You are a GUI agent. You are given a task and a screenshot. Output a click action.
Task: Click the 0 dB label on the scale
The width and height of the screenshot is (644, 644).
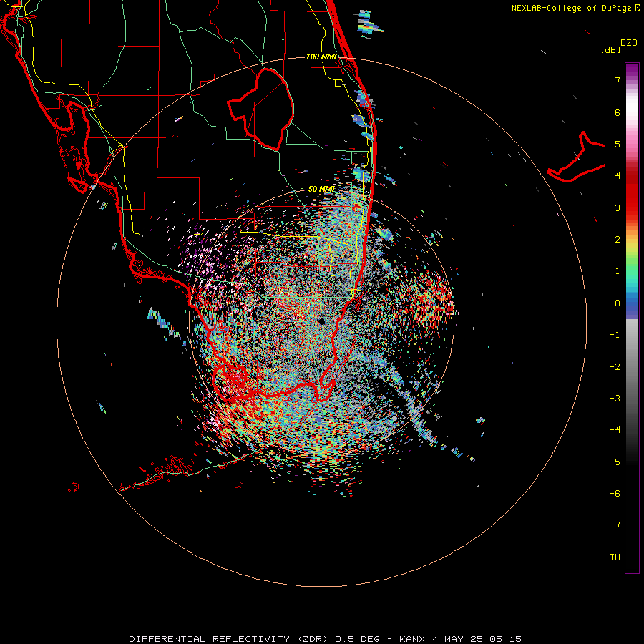pyautogui.click(x=618, y=303)
